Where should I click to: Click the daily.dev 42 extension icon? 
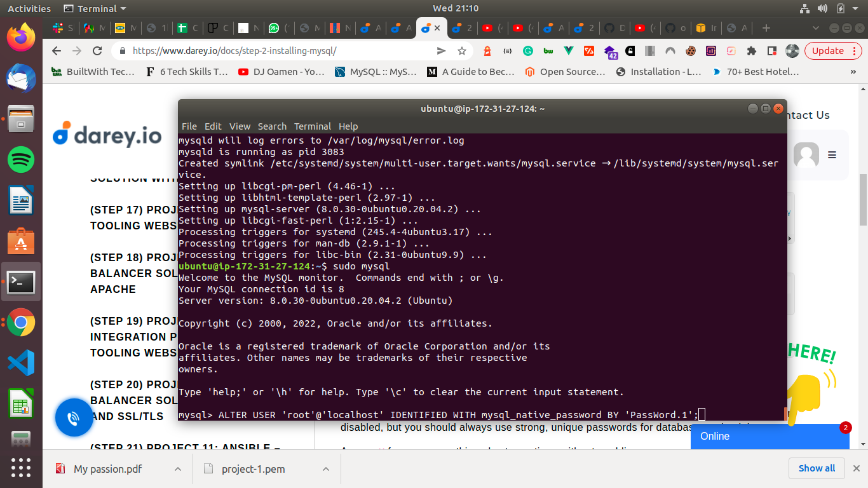611,50
